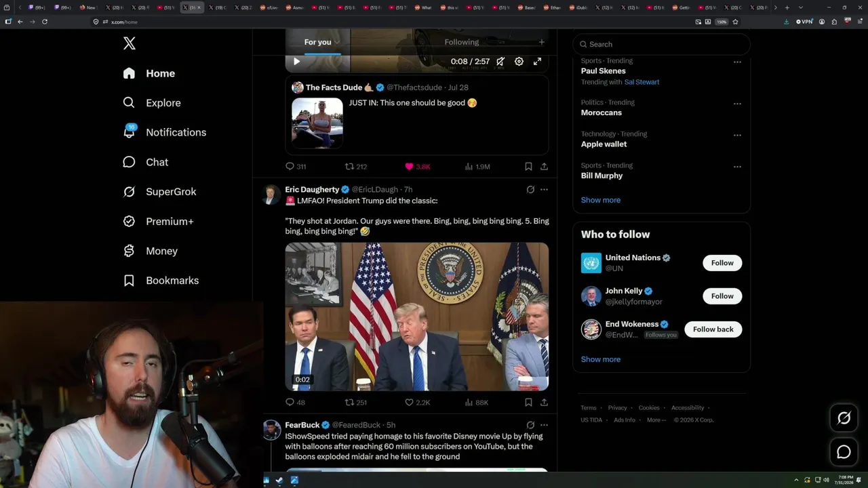This screenshot has width=868, height=488.
Task: Repost the post with 212 reposts
Action: coord(356,166)
